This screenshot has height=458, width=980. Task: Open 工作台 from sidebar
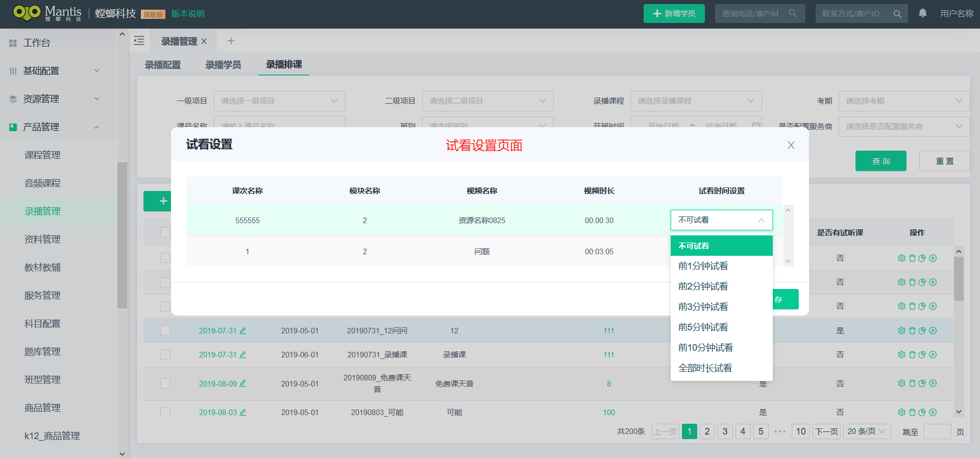(37, 43)
